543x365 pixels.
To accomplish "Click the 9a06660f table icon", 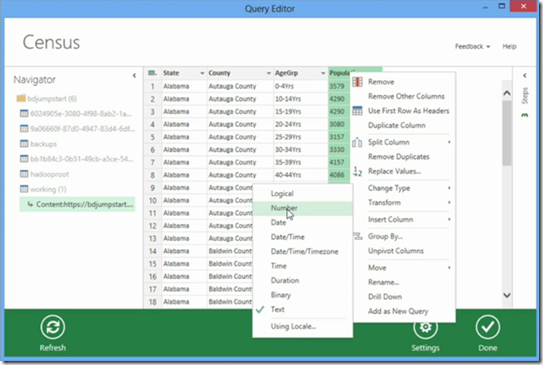I will tap(24, 129).
